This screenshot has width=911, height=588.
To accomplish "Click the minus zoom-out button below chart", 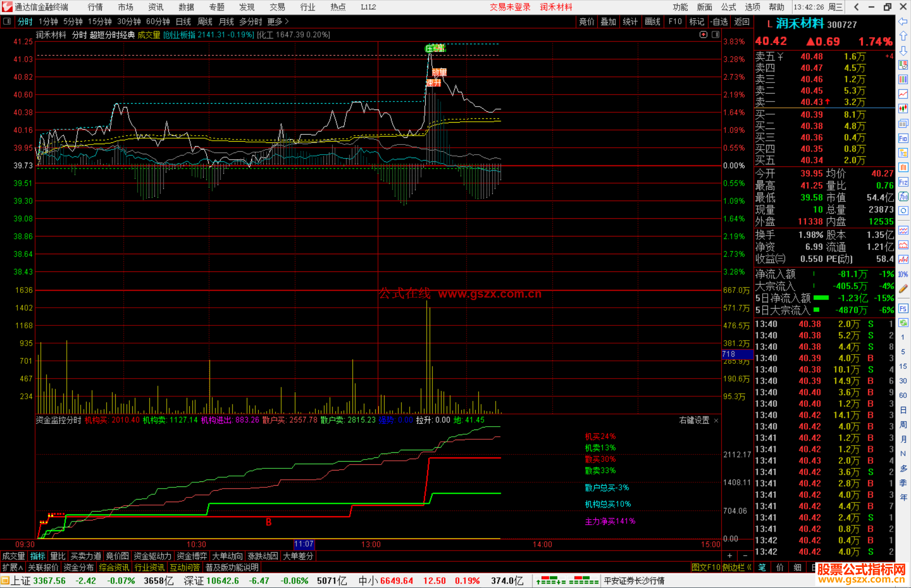I will point(745,556).
